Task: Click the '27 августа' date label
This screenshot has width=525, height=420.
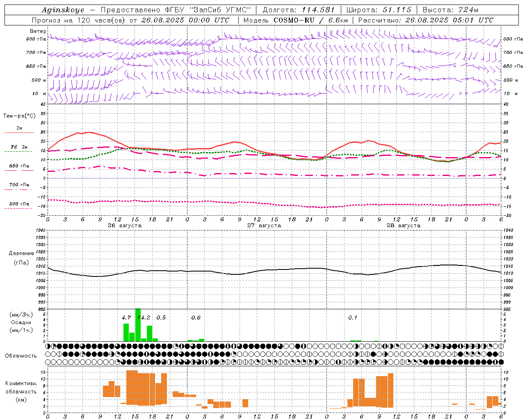Action: [x=264, y=226]
